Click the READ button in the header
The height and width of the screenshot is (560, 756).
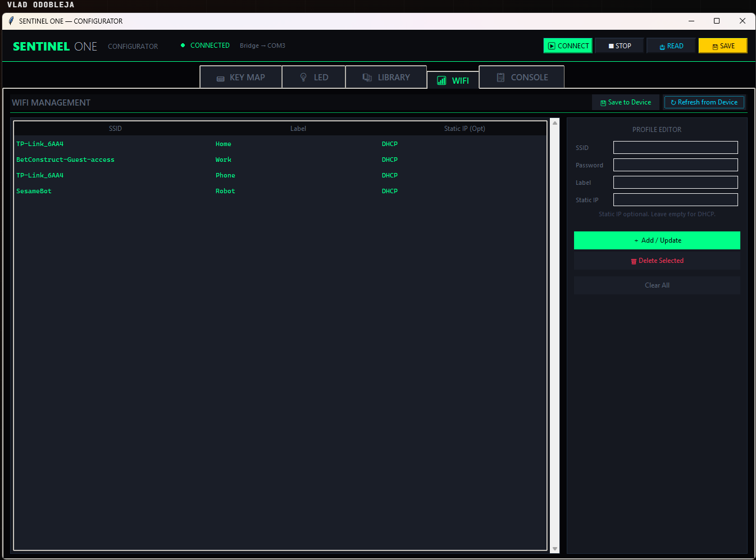point(671,46)
